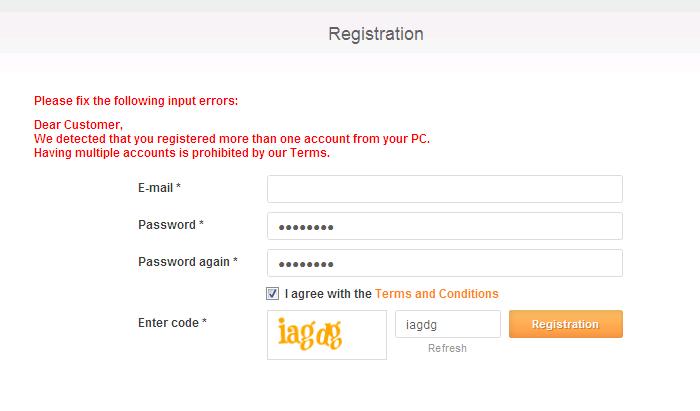The image size is (700, 411).
Task: Click the Registration page heading
Action: click(376, 34)
